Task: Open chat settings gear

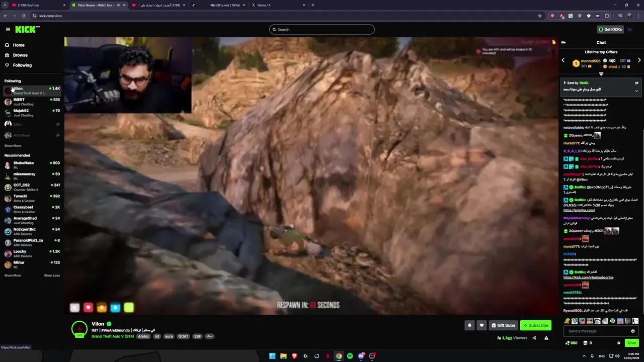Action: pos(619,343)
